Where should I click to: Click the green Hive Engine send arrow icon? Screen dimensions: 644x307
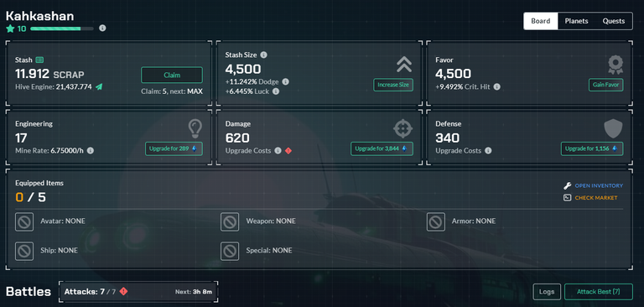pos(99,86)
